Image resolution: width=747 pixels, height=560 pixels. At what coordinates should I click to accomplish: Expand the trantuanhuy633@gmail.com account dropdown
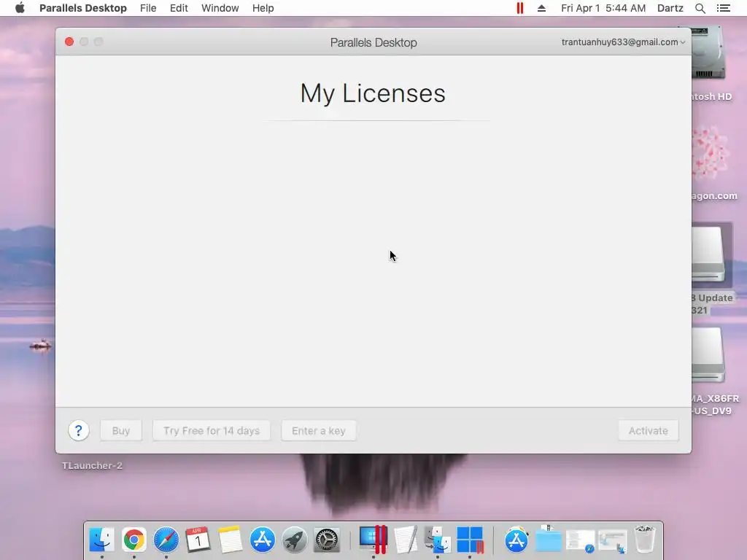pyautogui.click(x=623, y=42)
